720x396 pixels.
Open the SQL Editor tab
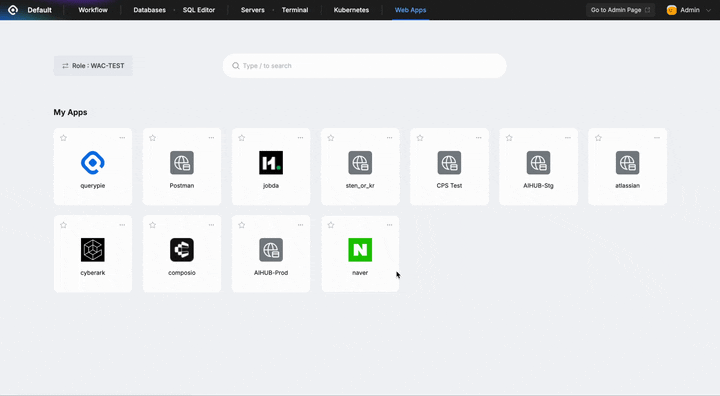(x=199, y=10)
